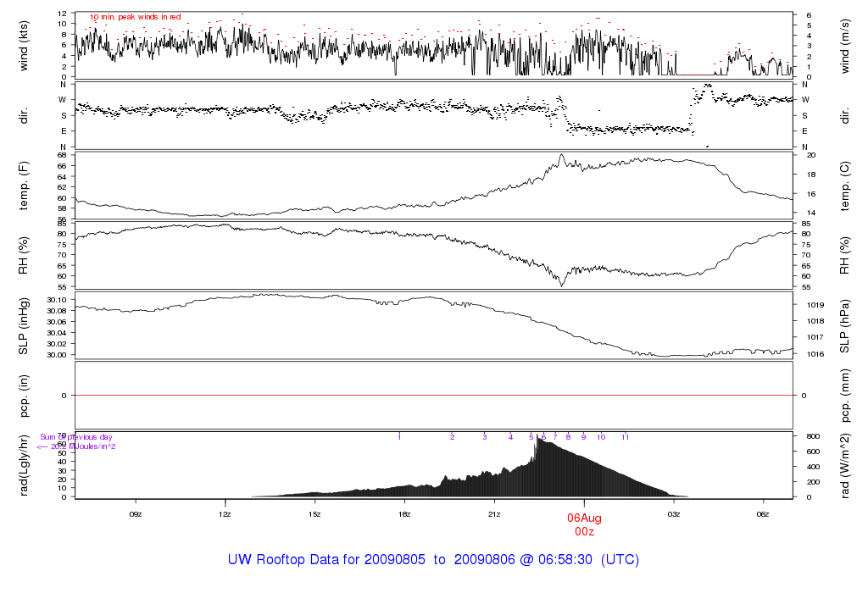Click the 'wind (kts)' left axis label
Screen dimensions: 868x593
[x=23, y=46]
